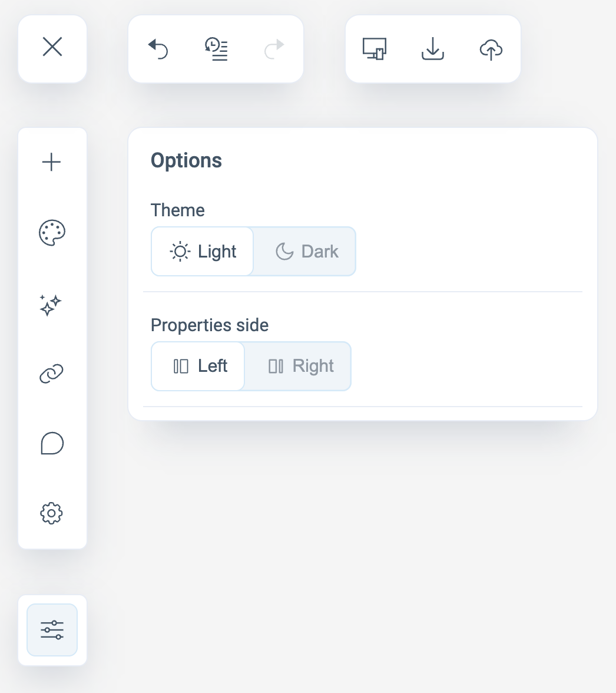Select the Light theme option
Image resolution: width=616 pixels, height=693 pixels.
tap(203, 252)
